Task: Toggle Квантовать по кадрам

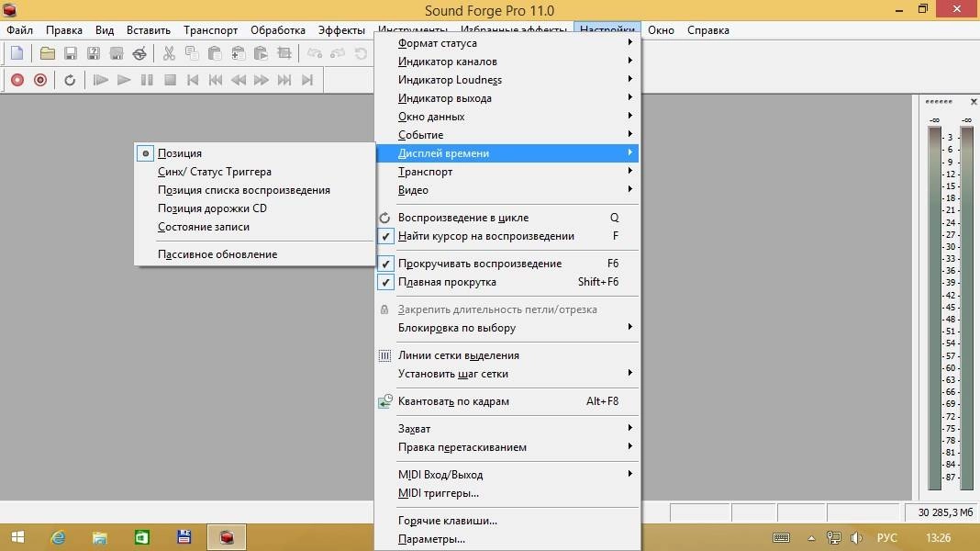Action: click(507, 401)
